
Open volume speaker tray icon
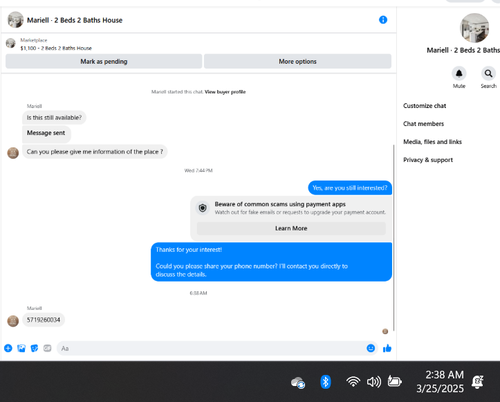pos(374,382)
